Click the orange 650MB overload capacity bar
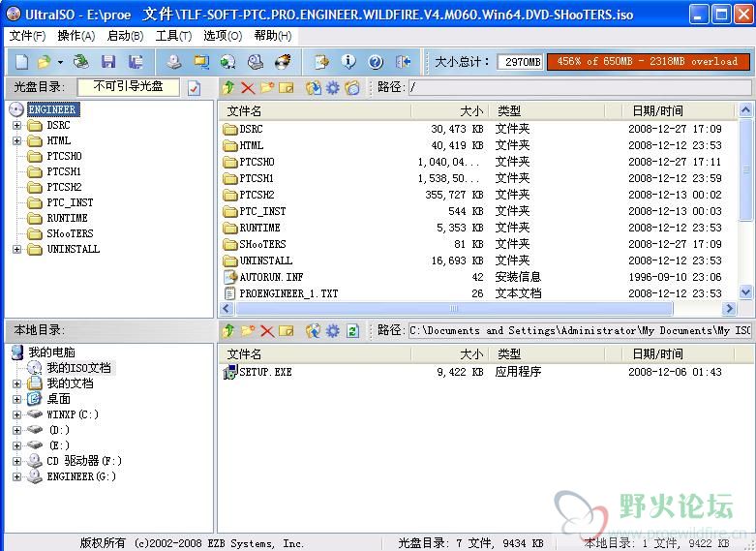756x551 pixels. tap(648, 62)
